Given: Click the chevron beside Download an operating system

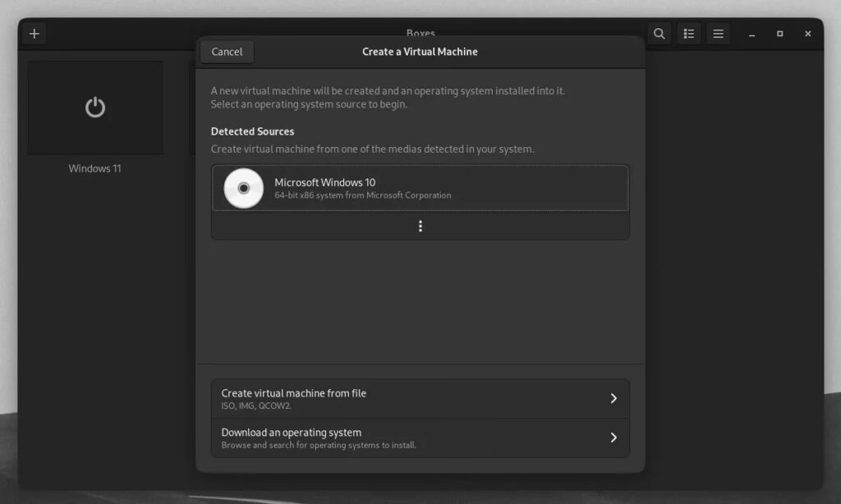Looking at the screenshot, I should coord(614,438).
